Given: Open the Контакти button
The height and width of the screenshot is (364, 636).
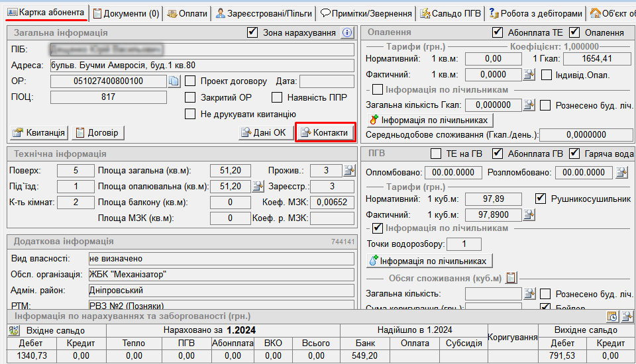Looking at the screenshot, I should pyautogui.click(x=325, y=133).
